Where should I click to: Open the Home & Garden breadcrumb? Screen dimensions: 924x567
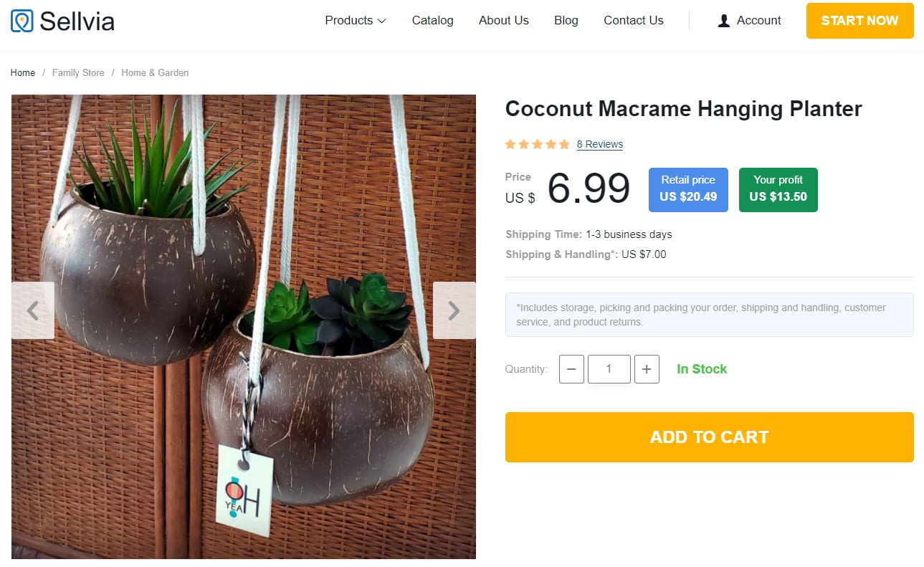coord(155,72)
